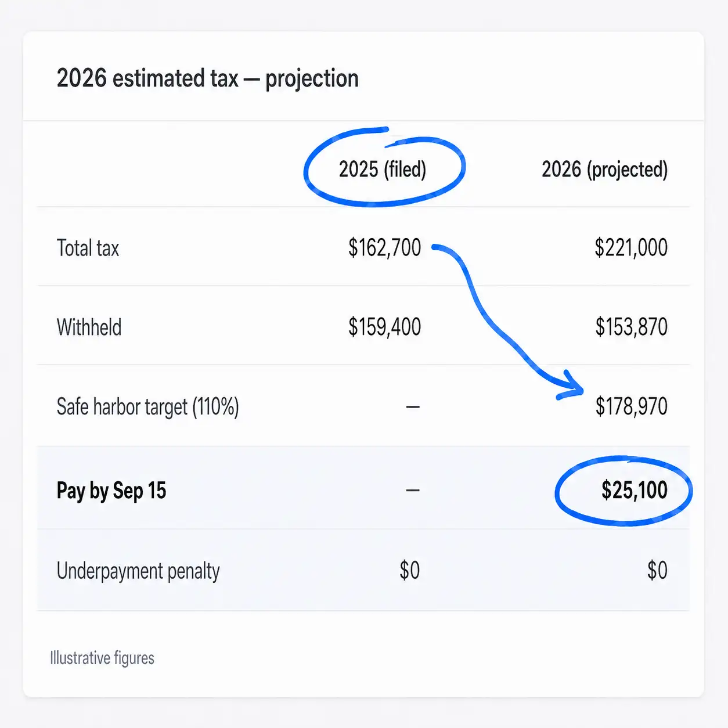This screenshot has width=728, height=728.
Task: Click the $153,870 projected withheld amount
Action: [x=631, y=327]
